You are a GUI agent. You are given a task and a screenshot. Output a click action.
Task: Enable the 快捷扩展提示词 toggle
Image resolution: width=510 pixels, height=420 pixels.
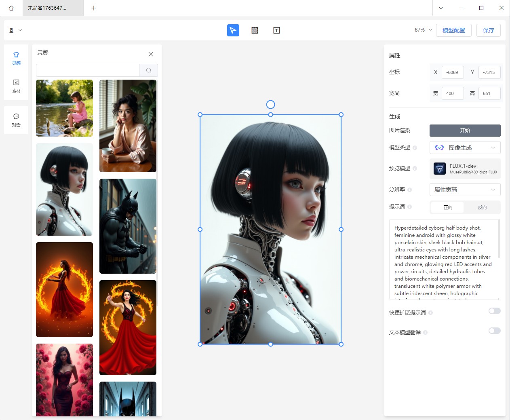494,311
